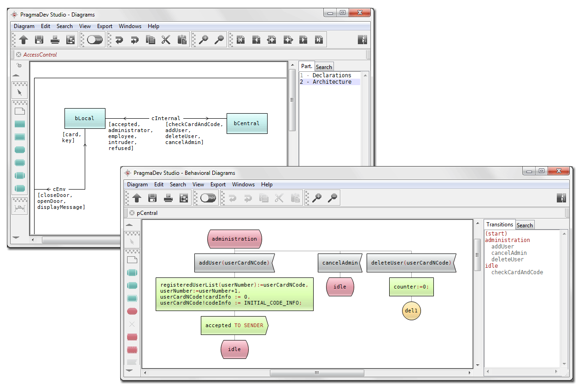This screenshot has height=392, width=584.
Task: Pick the red oval state symbol in palette
Action: click(132, 311)
